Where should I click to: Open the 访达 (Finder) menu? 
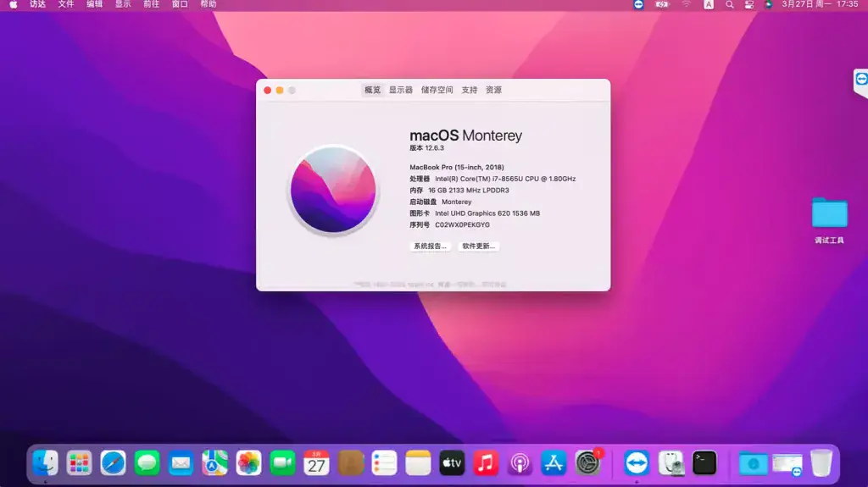[37, 4]
